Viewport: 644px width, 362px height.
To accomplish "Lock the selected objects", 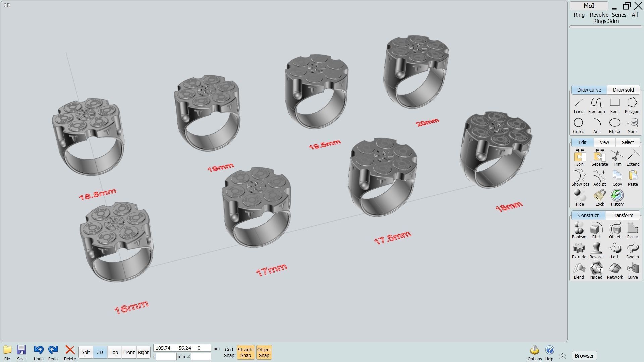I will pyautogui.click(x=600, y=198).
